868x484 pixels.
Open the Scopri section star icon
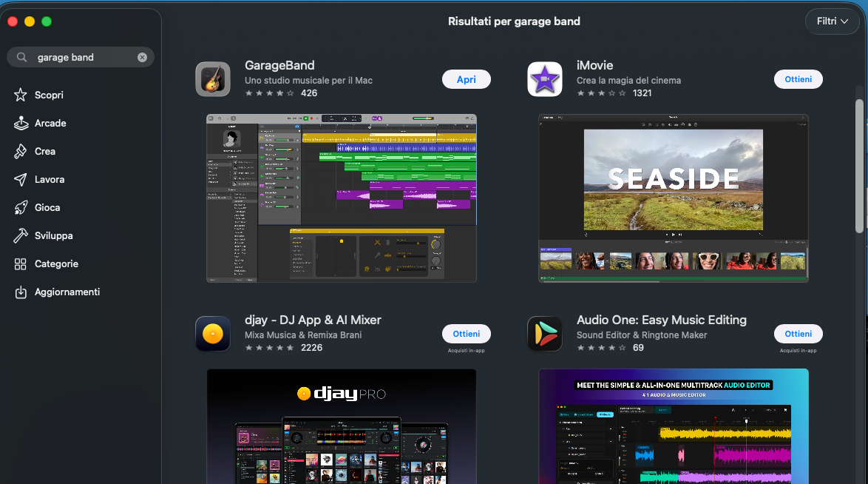coord(21,95)
